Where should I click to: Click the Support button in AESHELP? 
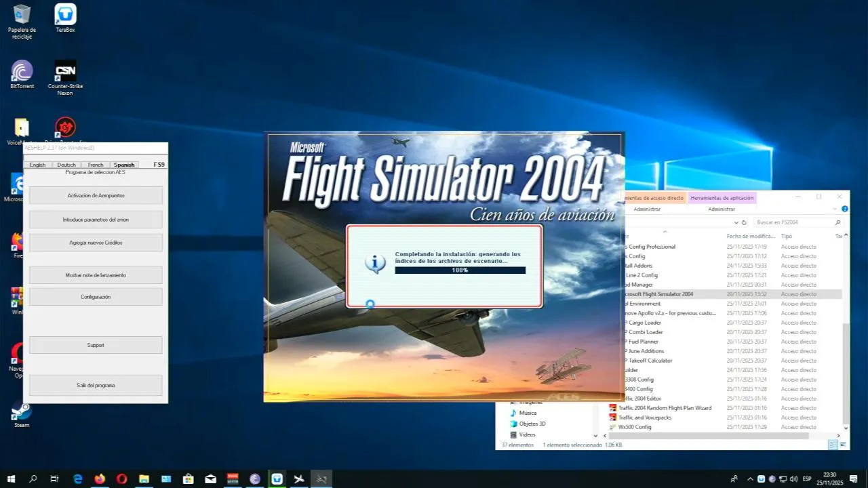point(96,345)
